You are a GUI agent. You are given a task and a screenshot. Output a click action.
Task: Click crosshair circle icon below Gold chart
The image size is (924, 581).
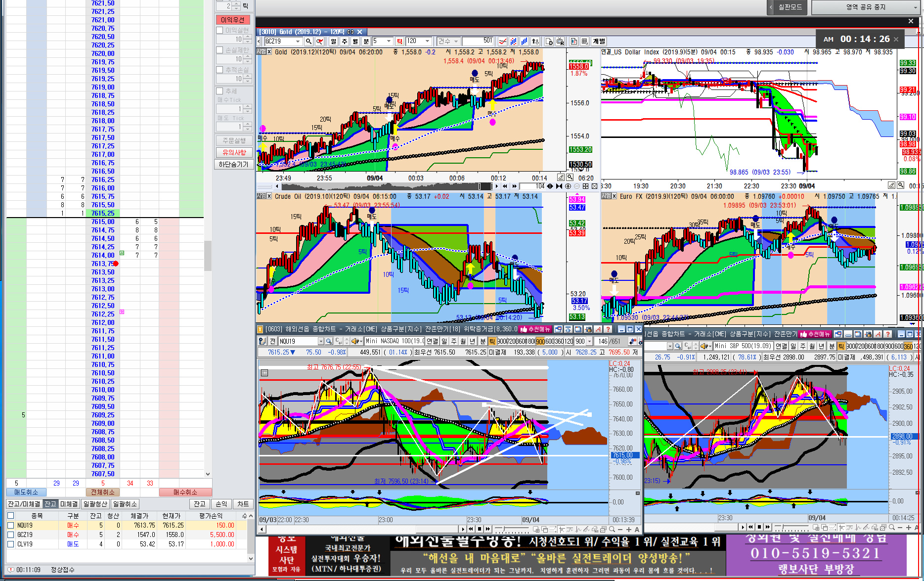click(568, 186)
